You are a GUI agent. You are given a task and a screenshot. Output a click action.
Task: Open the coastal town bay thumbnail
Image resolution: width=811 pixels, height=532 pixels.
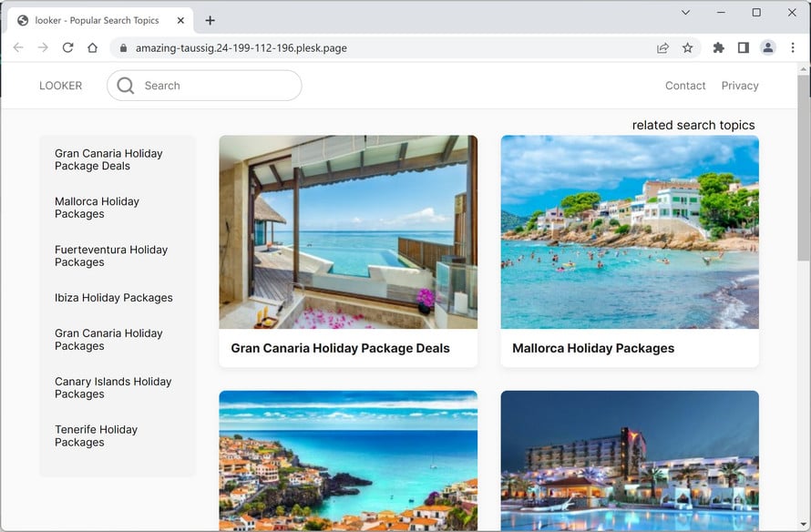[348, 461]
